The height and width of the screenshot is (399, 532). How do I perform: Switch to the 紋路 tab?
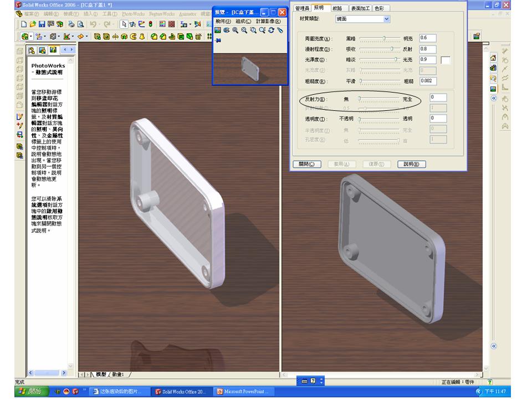(x=337, y=8)
